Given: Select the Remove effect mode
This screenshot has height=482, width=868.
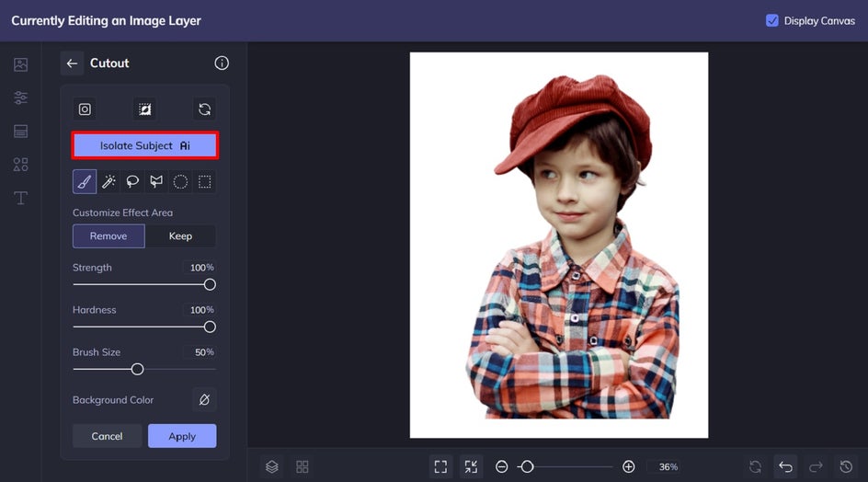Looking at the screenshot, I should [108, 236].
